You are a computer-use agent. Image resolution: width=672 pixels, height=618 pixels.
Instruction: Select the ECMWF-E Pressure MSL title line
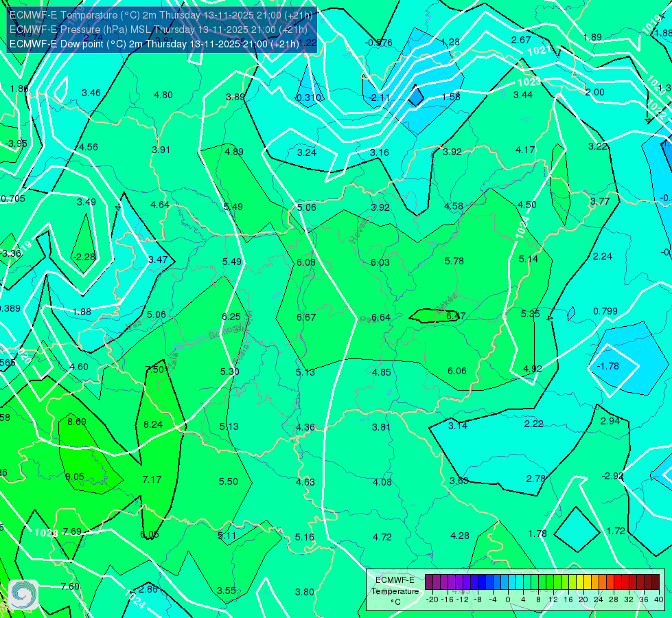click(x=158, y=30)
